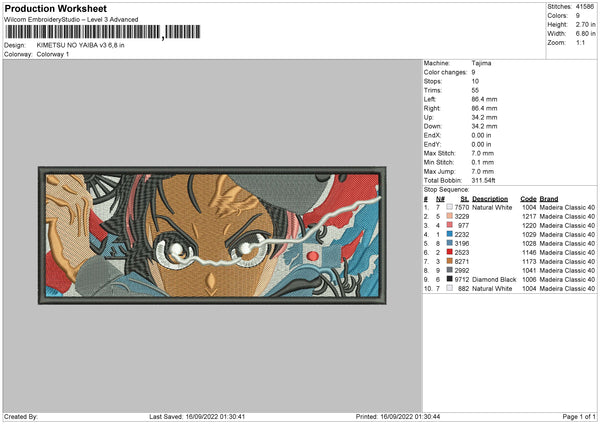Pick the pink swatch beside stitch count 977
The width and height of the screenshot is (600, 424).
pos(449,225)
